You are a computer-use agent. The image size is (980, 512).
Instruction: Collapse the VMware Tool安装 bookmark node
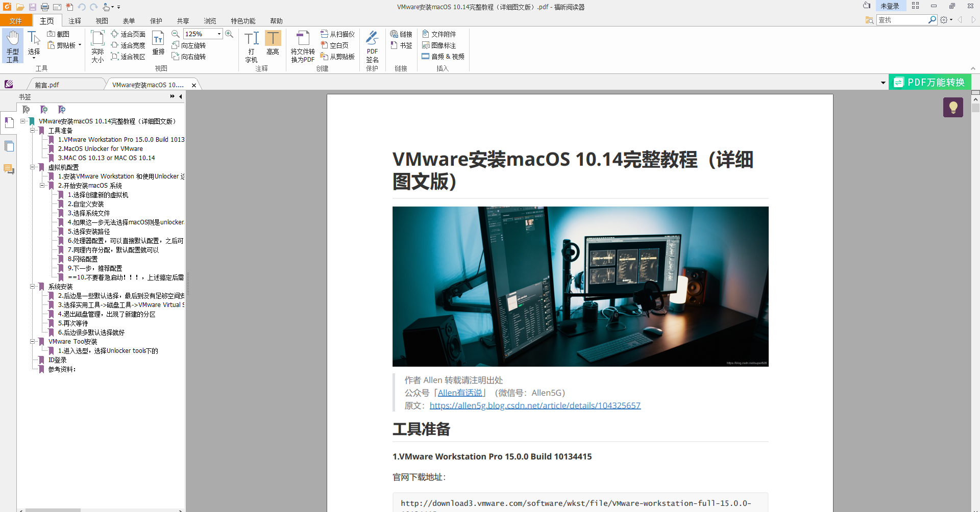[x=33, y=342]
